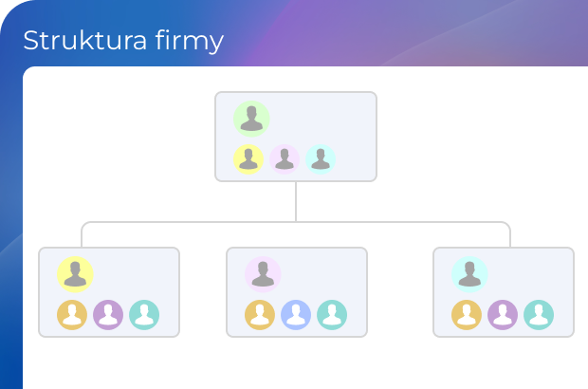This screenshot has width=588, height=389.
Task: Select the orange avatar in middle node
Action: pyautogui.click(x=260, y=315)
